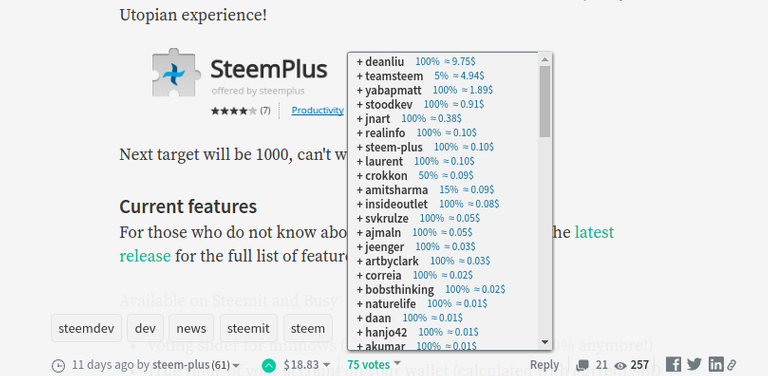Click the Reply link

click(x=544, y=365)
